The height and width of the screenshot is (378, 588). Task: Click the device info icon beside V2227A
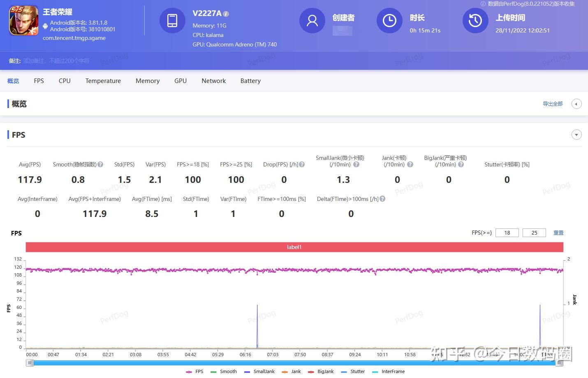click(226, 14)
